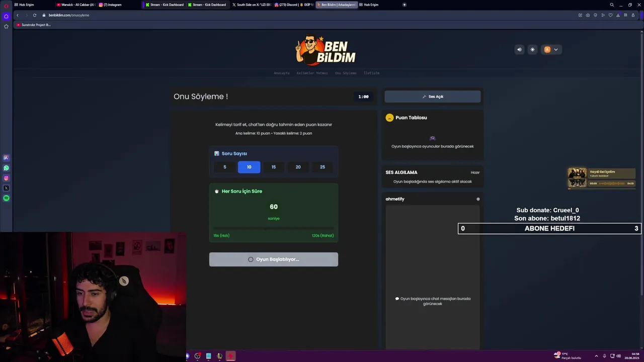Open X (Twitter) in the browser sidebar

(x=6, y=188)
